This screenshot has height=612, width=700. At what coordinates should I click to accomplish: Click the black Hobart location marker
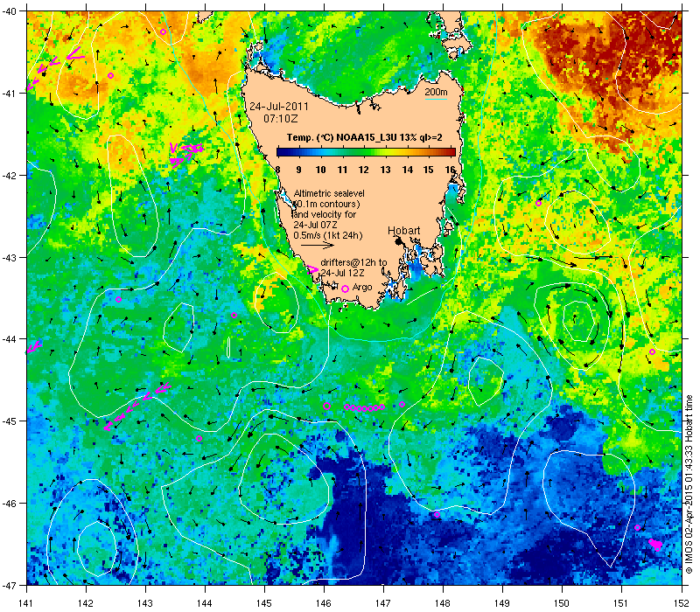pyautogui.click(x=399, y=241)
